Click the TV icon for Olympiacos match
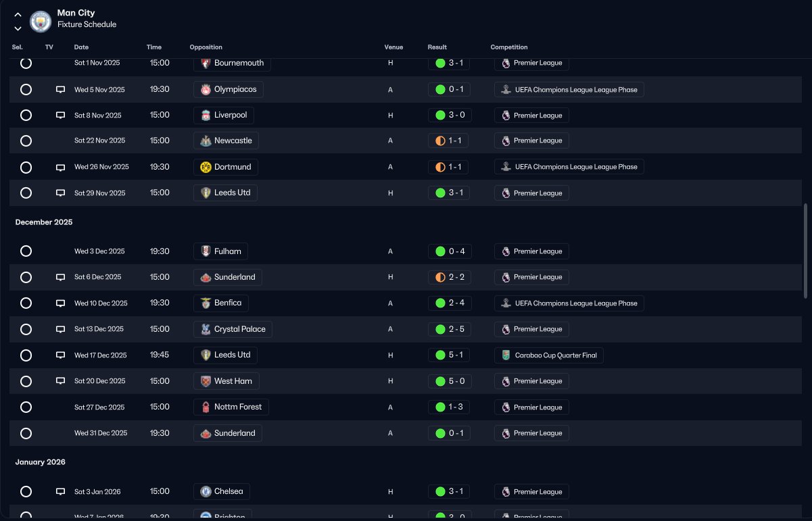The width and height of the screenshot is (812, 521). (x=60, y=89)
